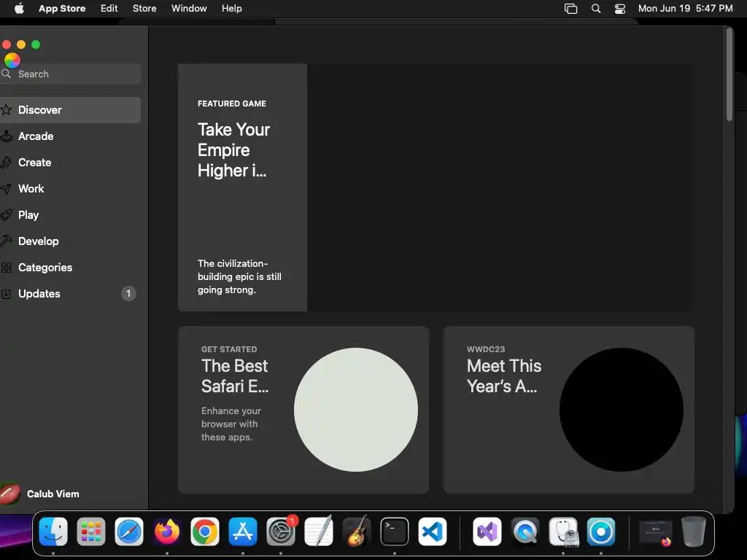Click the vertical scrollbar of App Store window
747x560 pixels.
[x=729, y=75]
